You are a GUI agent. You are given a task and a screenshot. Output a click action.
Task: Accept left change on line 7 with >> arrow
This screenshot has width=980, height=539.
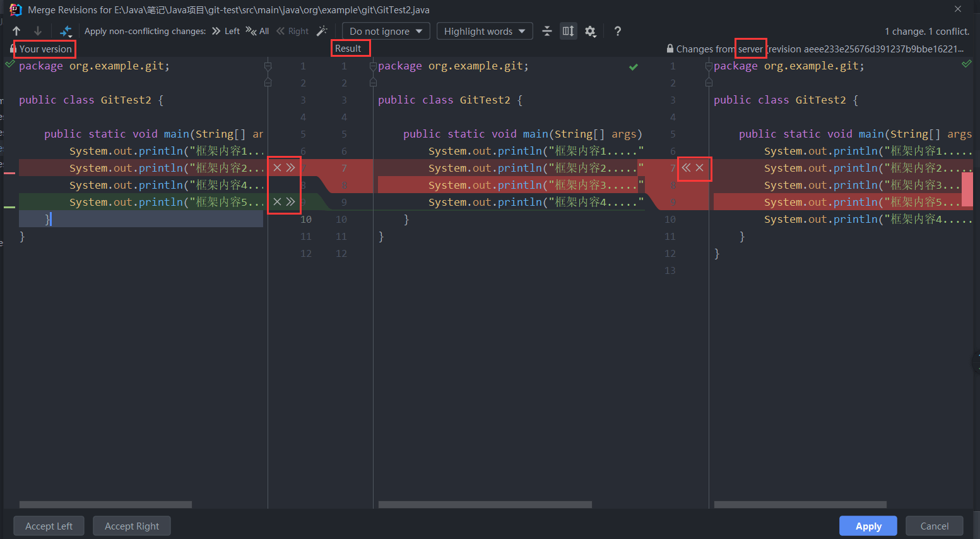(290, 167)
